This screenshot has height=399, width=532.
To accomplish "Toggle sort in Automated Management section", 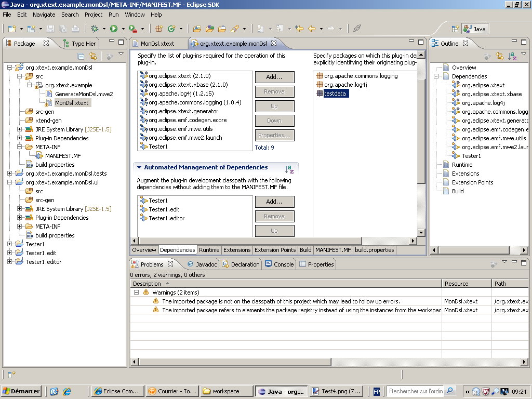I will click(289, 169).
